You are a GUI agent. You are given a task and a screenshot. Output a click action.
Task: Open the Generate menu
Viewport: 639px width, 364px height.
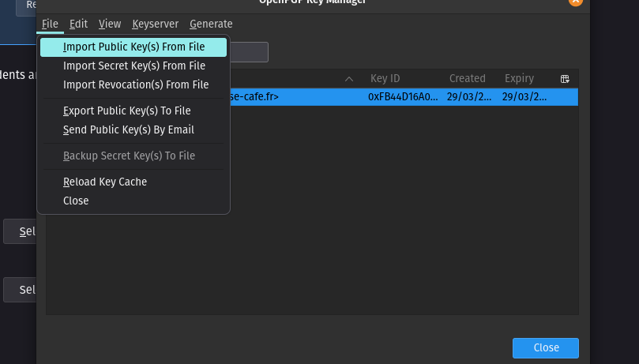click(211, 24)
